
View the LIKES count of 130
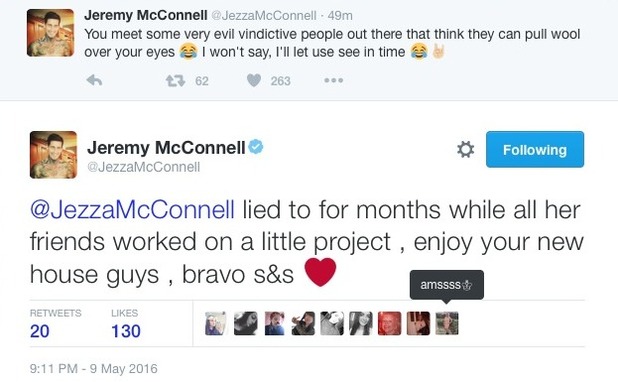[x=126, y=331]
